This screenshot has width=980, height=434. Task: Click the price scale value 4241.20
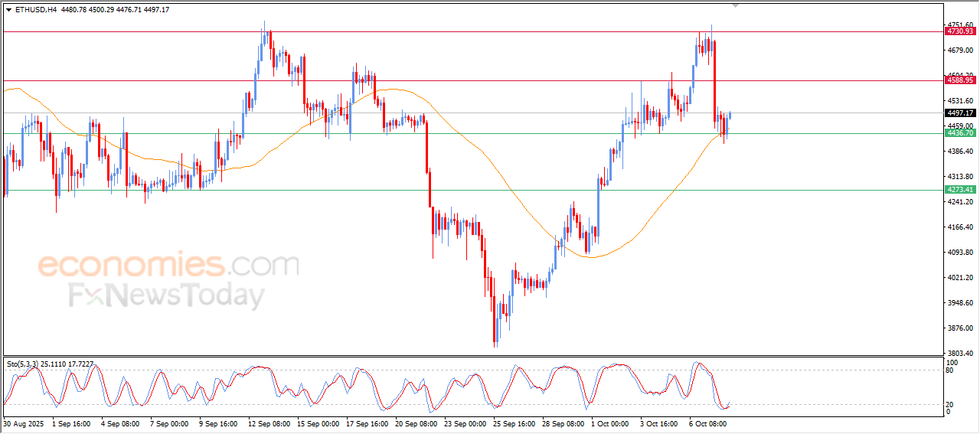click(x=960, y=201)
